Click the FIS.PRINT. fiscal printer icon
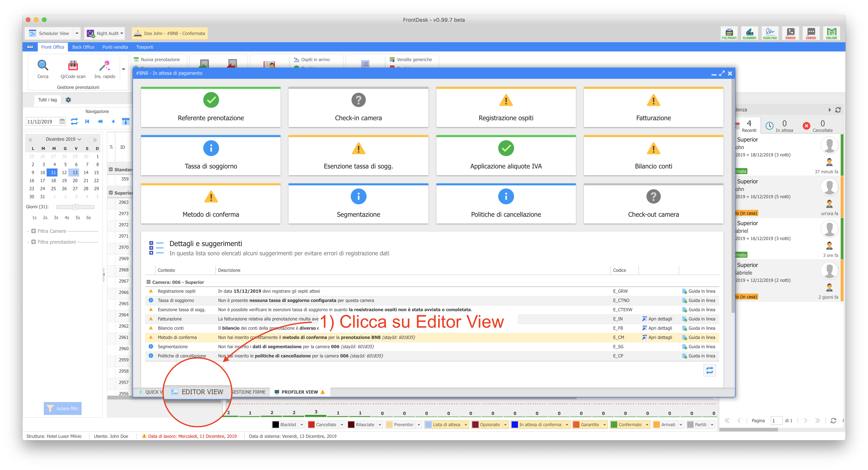Image resolution: width=868 pixels, height=470 pixels. 729,33
